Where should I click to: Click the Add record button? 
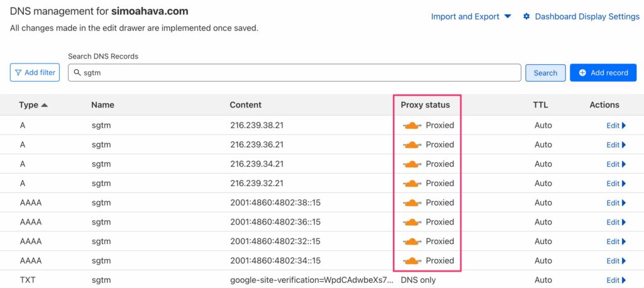(603, 73)
